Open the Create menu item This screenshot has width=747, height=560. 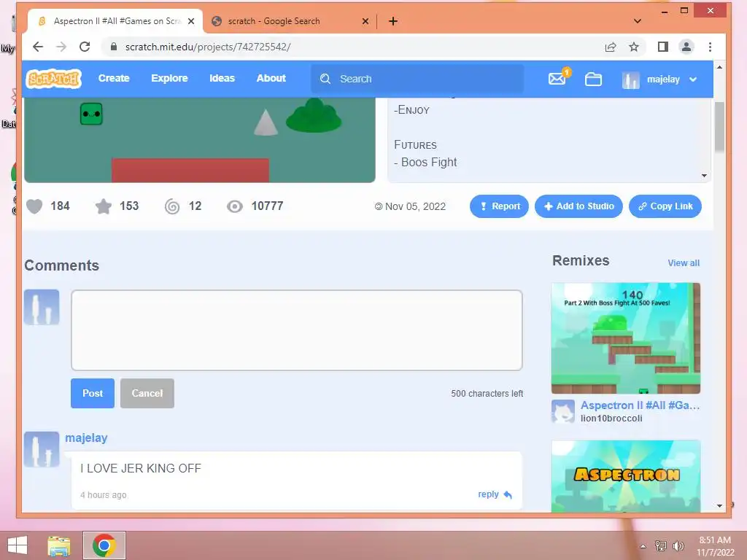[114, 78]
